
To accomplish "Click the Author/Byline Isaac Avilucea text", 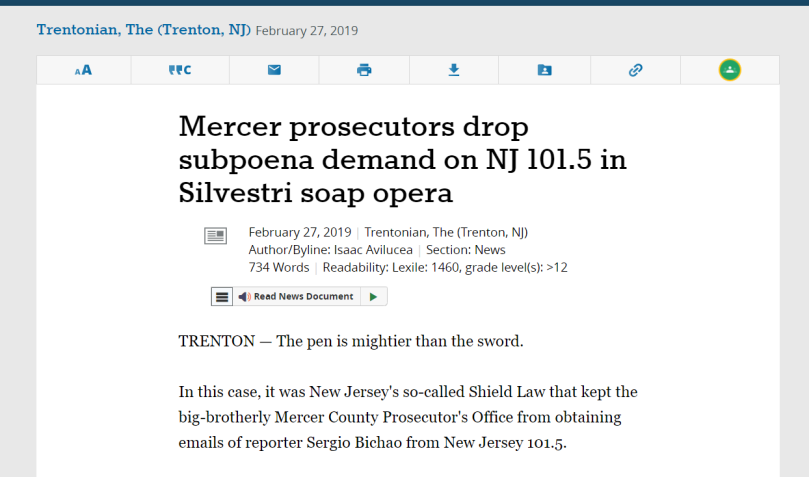I will [x=331, y=250].
